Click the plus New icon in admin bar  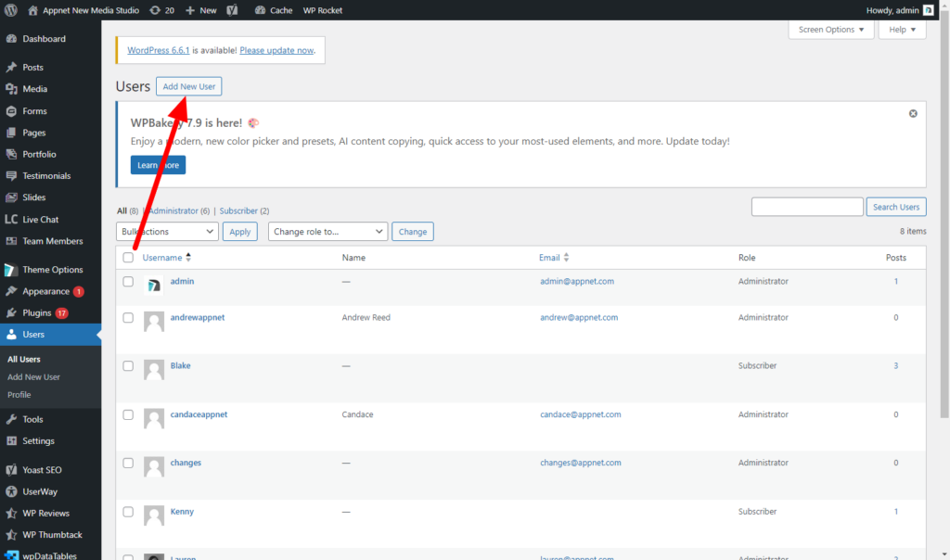pos(190,10)
